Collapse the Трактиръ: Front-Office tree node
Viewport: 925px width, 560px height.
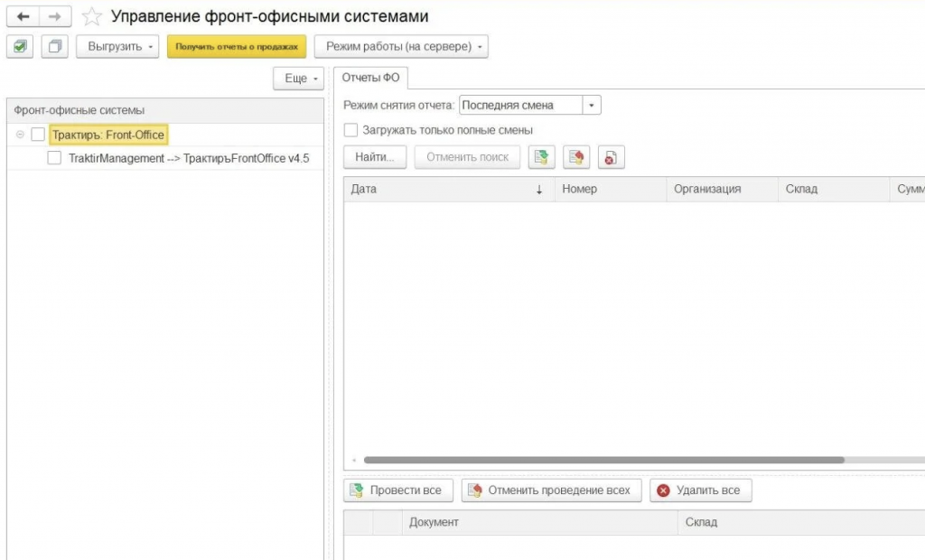point(20,135)
